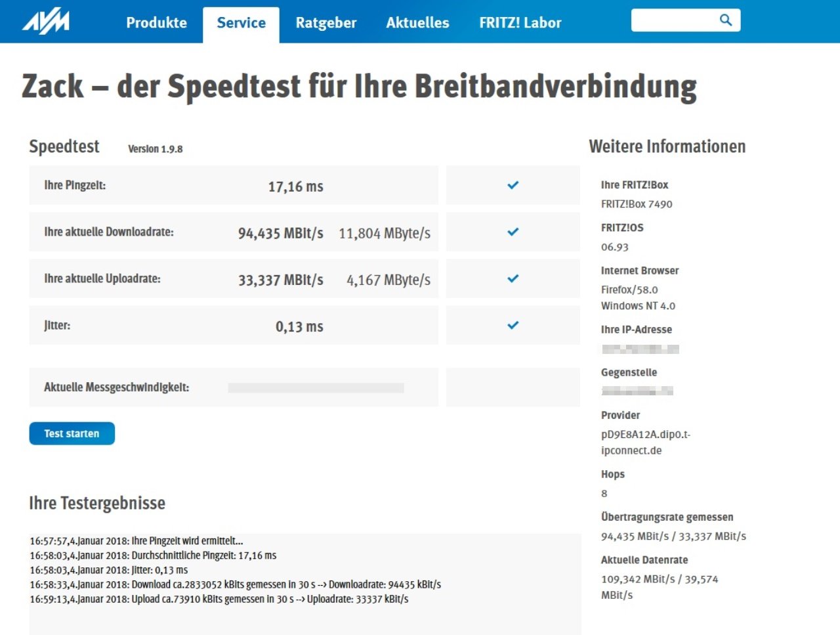Open the Ratgeber menu
The width and height of the screenshot is (840, 635).
326,23
